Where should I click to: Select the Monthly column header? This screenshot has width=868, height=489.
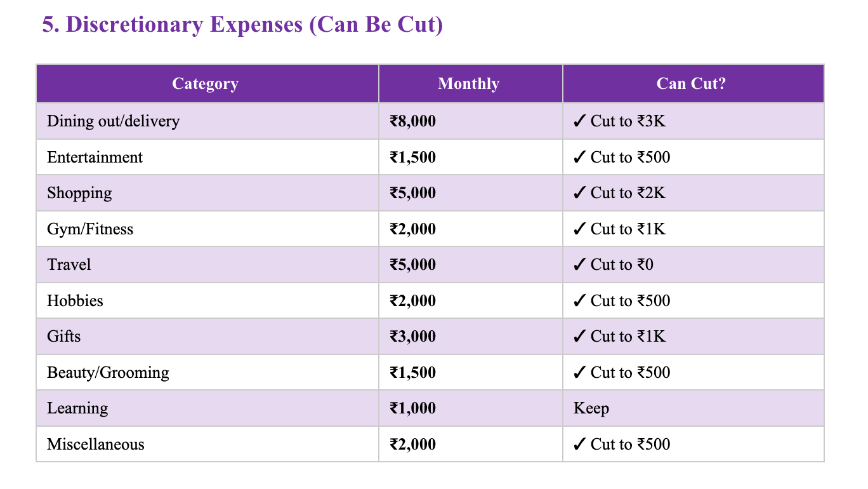(468, 84)
